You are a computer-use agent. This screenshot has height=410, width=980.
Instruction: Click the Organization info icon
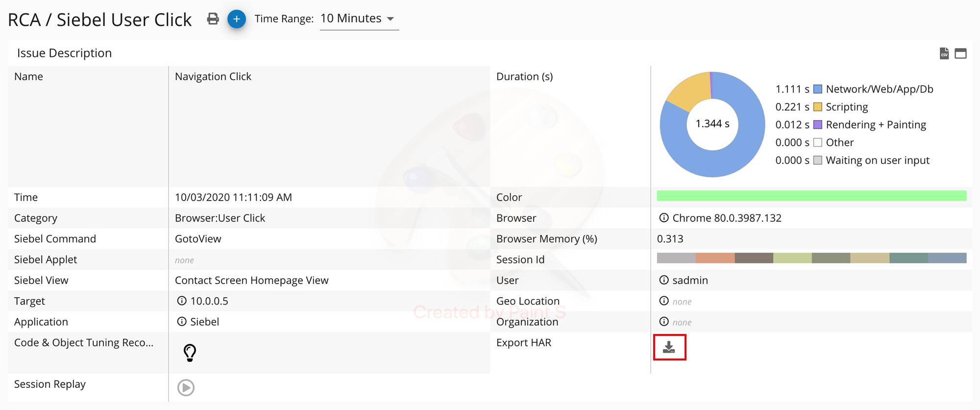coord(664,322)
